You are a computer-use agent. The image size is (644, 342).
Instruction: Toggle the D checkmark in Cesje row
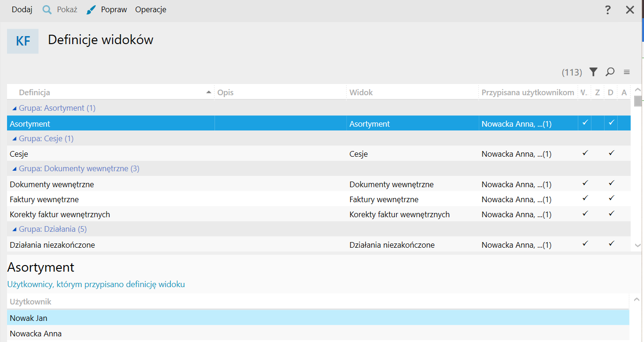coord(611,153)
